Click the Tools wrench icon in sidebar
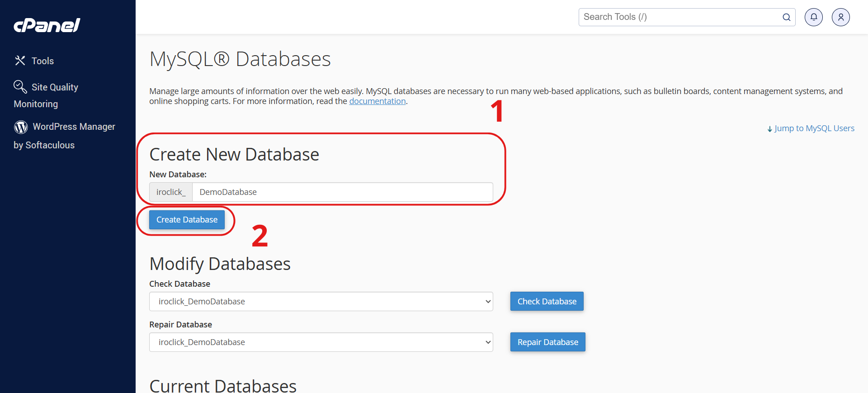The image size is (868, 393). click(x=20, y=61)
